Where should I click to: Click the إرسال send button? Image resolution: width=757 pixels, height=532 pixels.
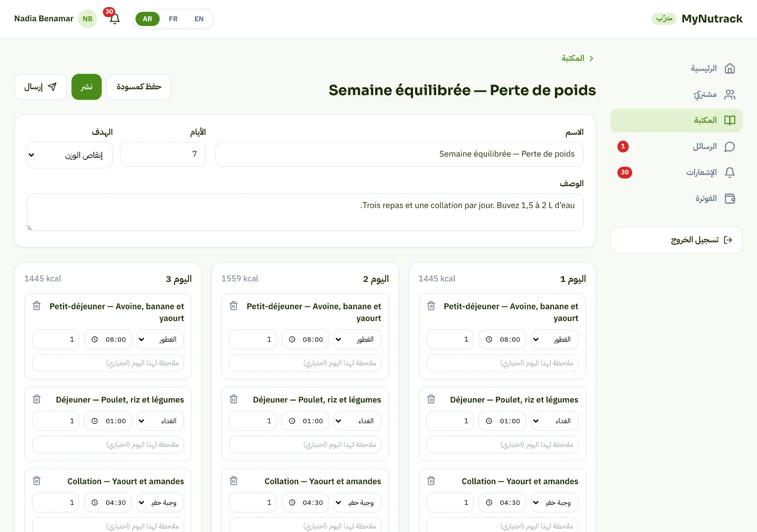tap(40, 87)
